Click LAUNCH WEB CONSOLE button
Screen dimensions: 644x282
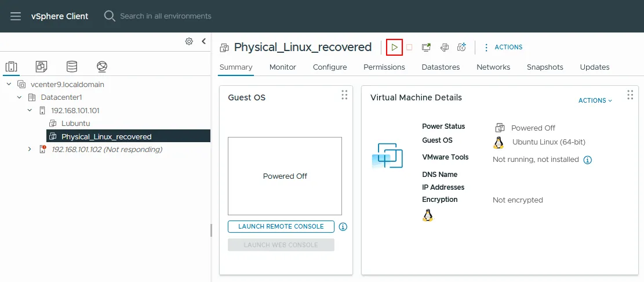coord(281,245)
